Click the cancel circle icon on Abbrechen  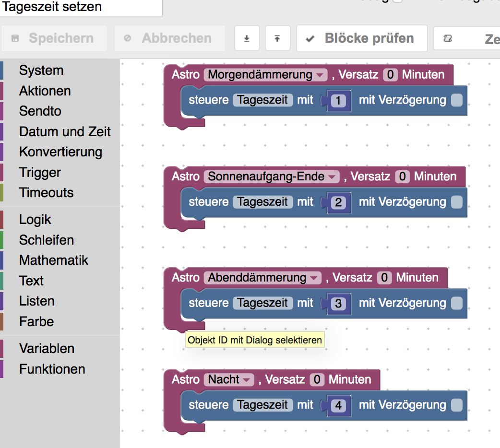click(x=128, y=38)
